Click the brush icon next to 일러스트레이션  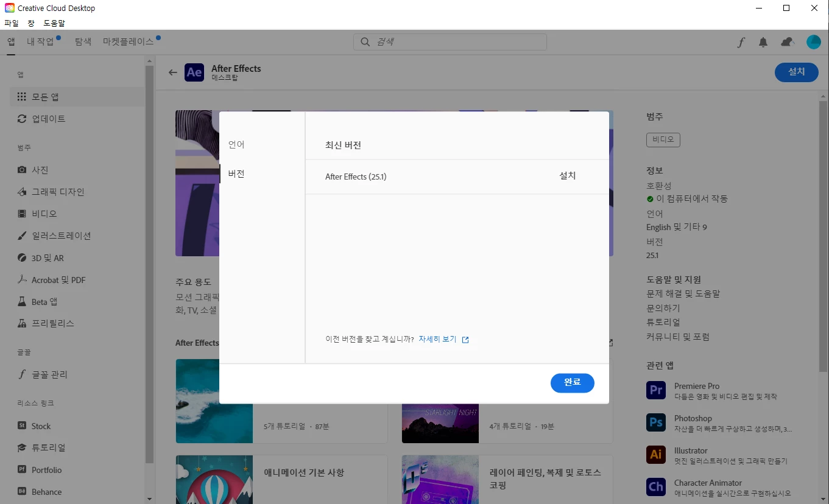(x=22, y=236)
